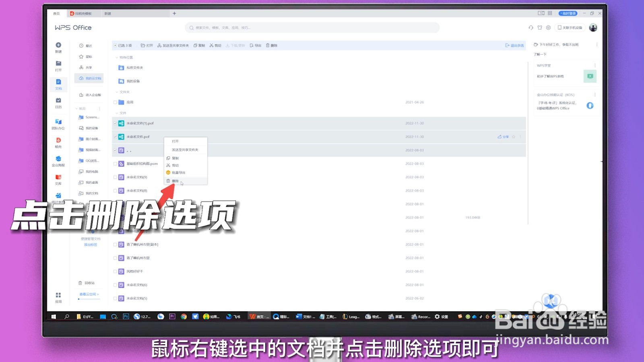The width and height of the screenshot is (644, 362).
Task: Switch to the 首页 tab
Action: click(56, 13)
